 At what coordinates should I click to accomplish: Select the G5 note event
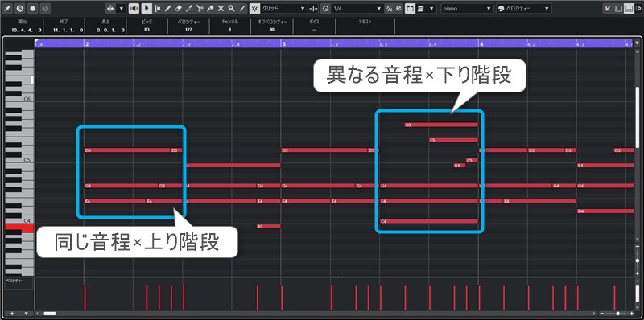(x=441, y=125)
